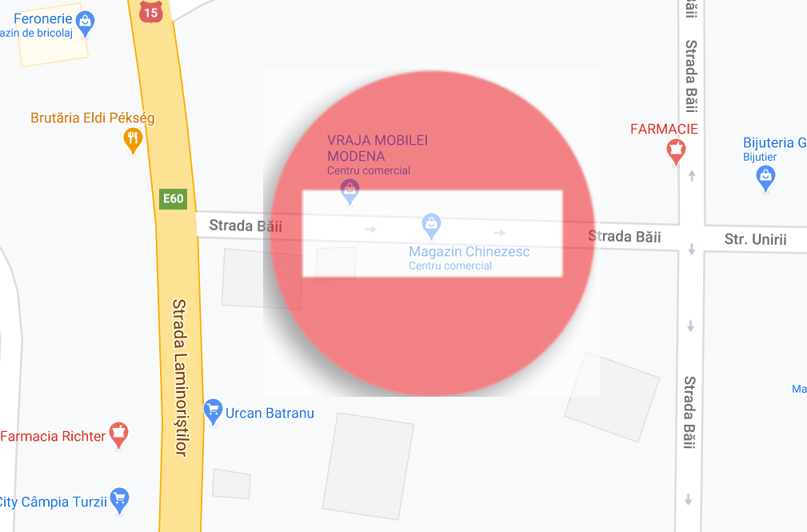Open the Farmacia Richter pharmacy marker
Image resolution: width=807 pixels, height=532 pixels.
tap(119, 436)
